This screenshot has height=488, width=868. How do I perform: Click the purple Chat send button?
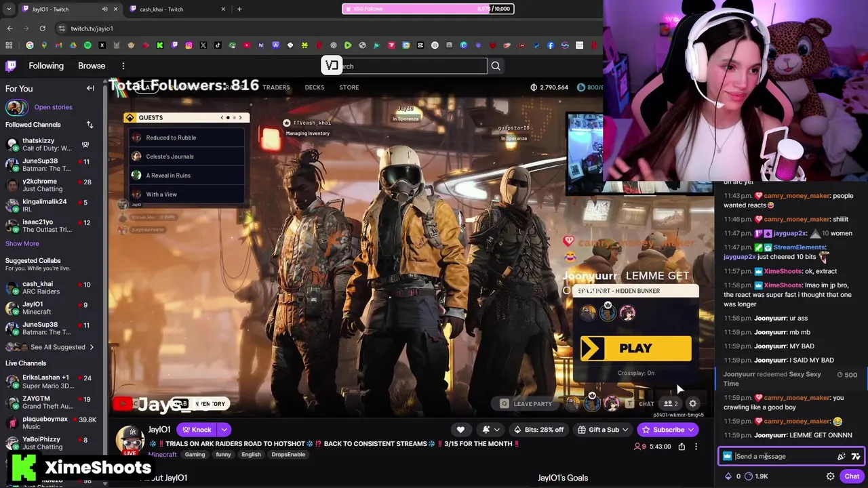click(x=852, y=476)
